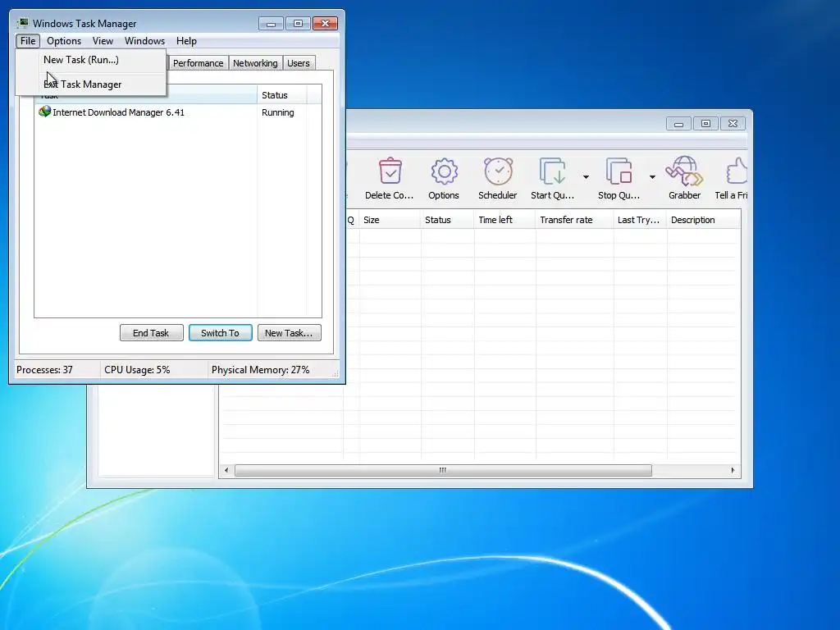Open the Scheduler clock icon
This screenshot has width=840, height=630.
[498, 171]
